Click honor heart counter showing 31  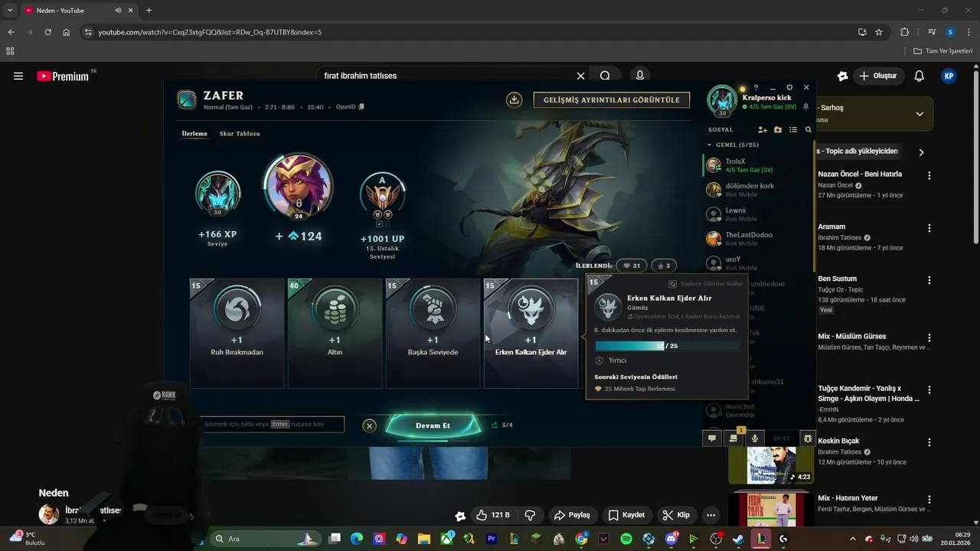(631, 266)
